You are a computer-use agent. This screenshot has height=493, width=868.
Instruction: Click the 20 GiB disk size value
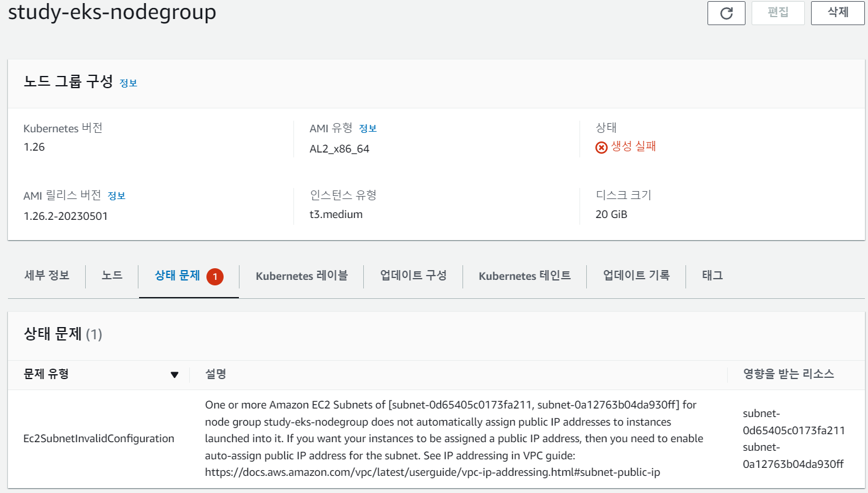pyautogui.click(x=611, y=214)
